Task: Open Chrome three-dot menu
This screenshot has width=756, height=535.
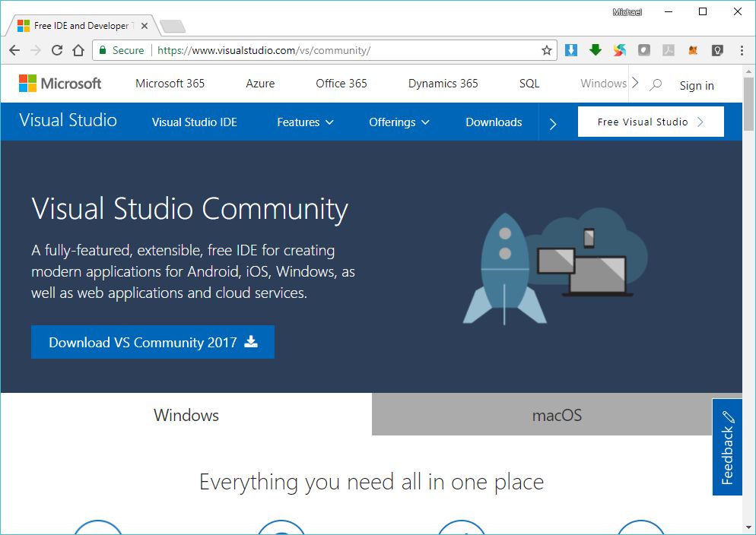Action: point(742,50)
